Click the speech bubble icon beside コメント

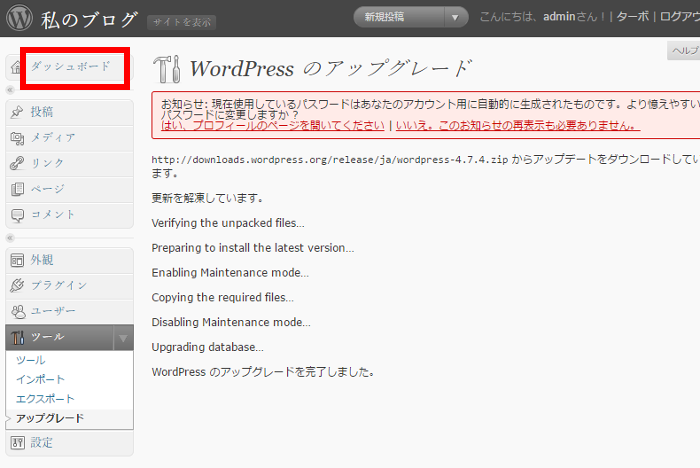coord(17,215)
